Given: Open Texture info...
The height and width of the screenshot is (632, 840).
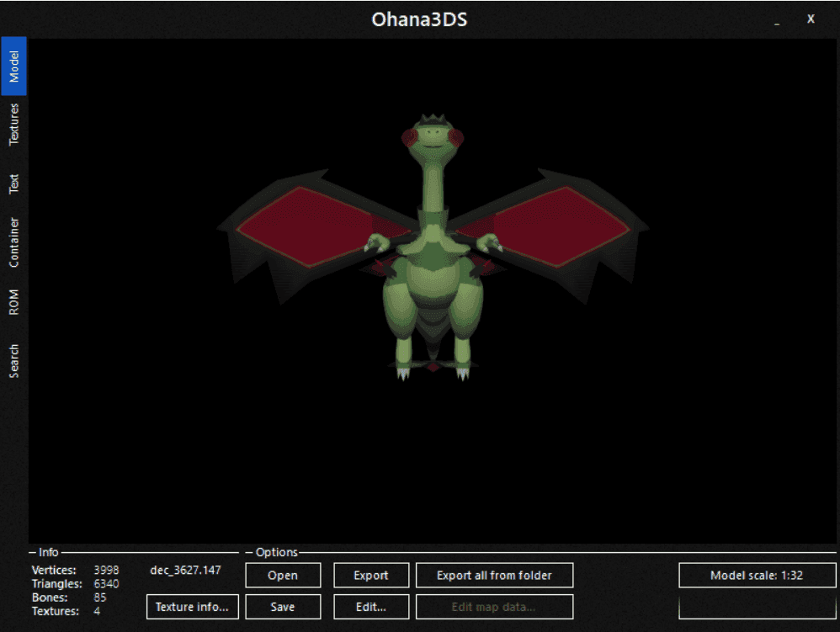Looking at the screenshot, I should pyautogui.click(x=192, y=607).
